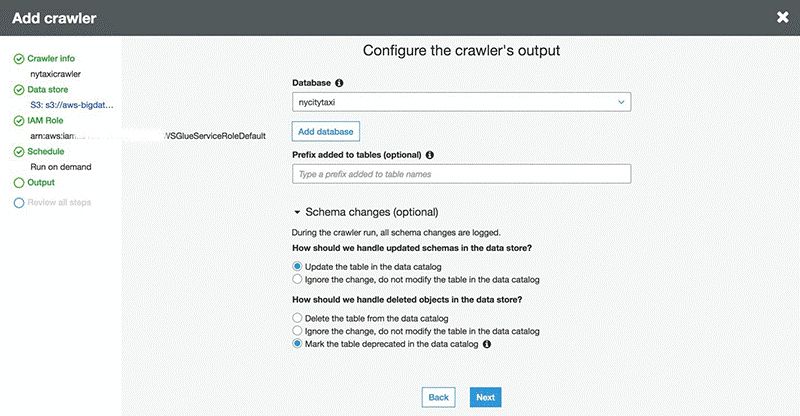Click the IAM Role checkmark icon

coord(19,121)
